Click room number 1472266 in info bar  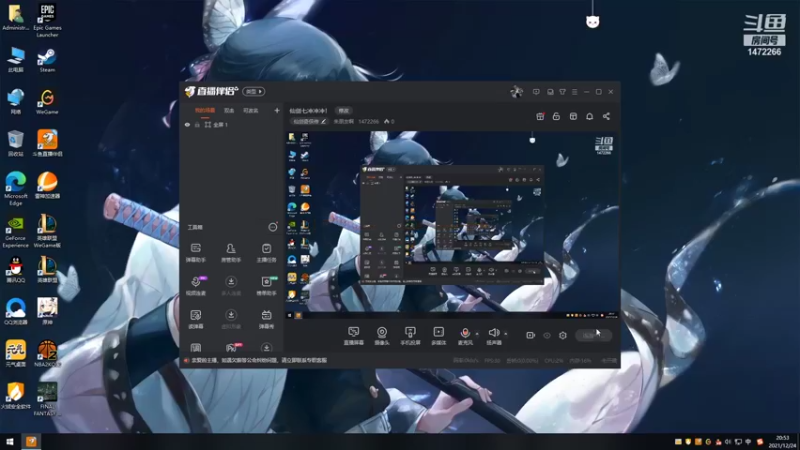pos(368,121)
